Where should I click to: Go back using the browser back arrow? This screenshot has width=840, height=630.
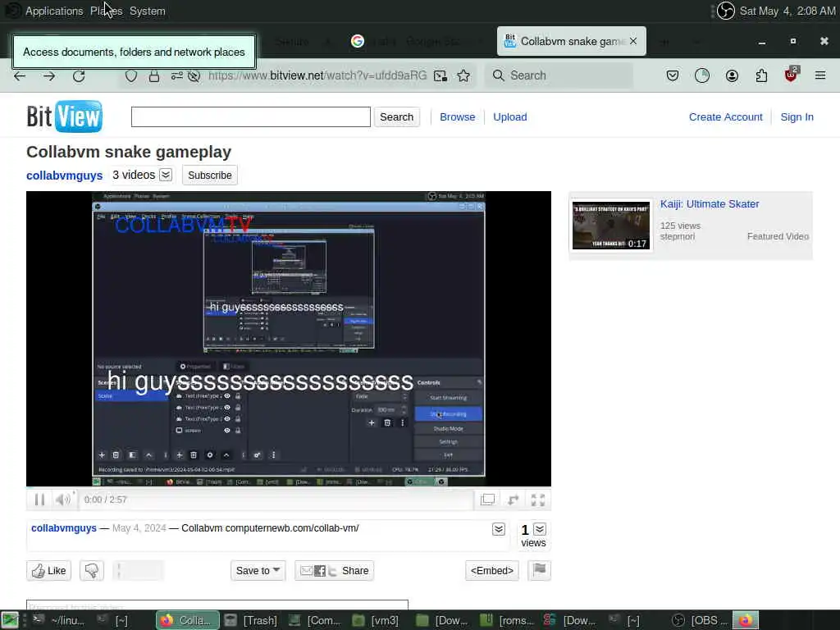click(x=20, y=75)
